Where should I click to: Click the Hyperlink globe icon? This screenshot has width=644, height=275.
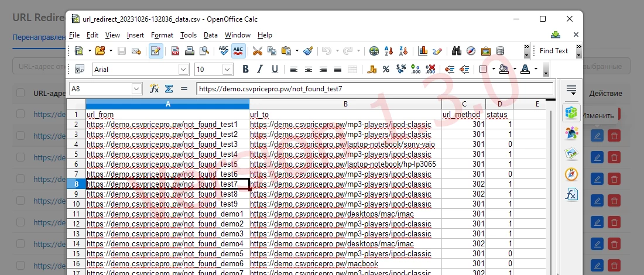[x=374, y=51]
